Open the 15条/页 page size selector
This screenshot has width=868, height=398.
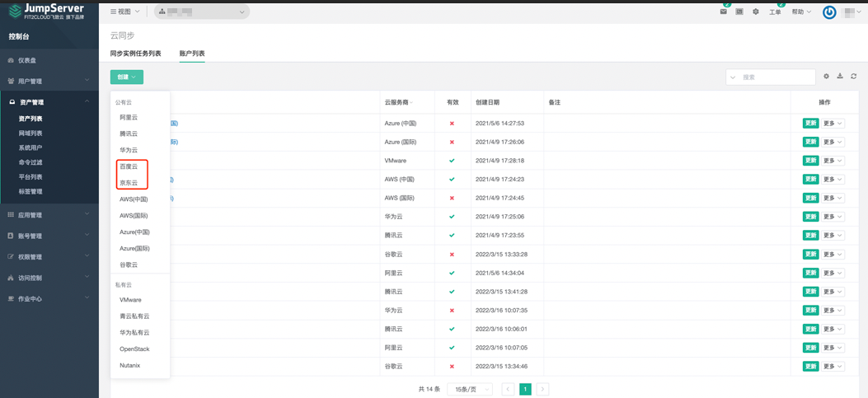(x=469, y=389)
